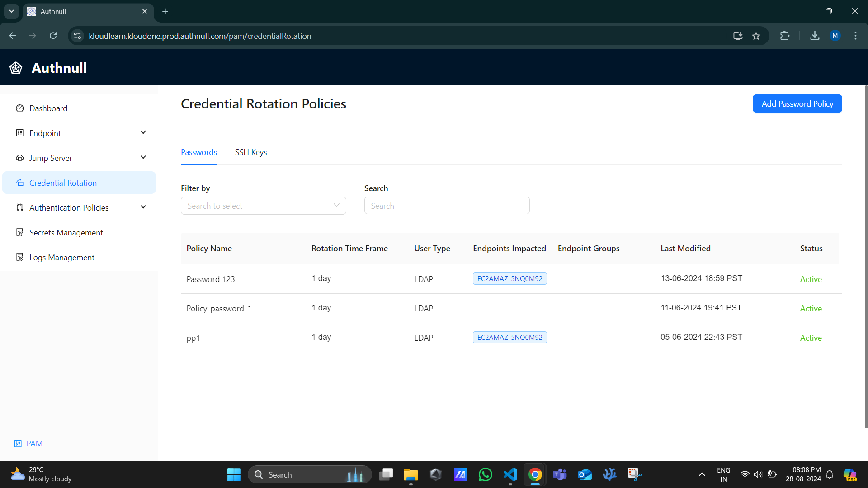Click EC2AMAZ-5NQ0M92 endpoint tag on pp1
Screen dimensions: 868x488
509,337
